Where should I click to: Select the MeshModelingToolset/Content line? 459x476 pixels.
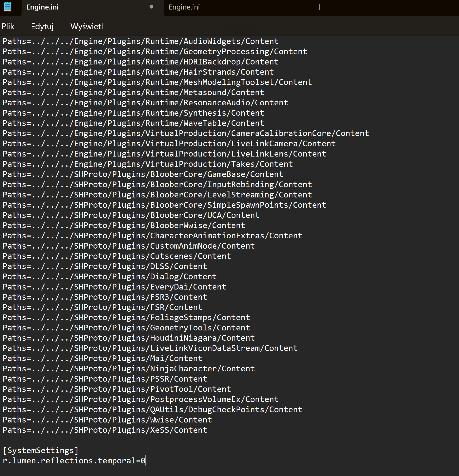pyautogui.click(x=157, y=82)
